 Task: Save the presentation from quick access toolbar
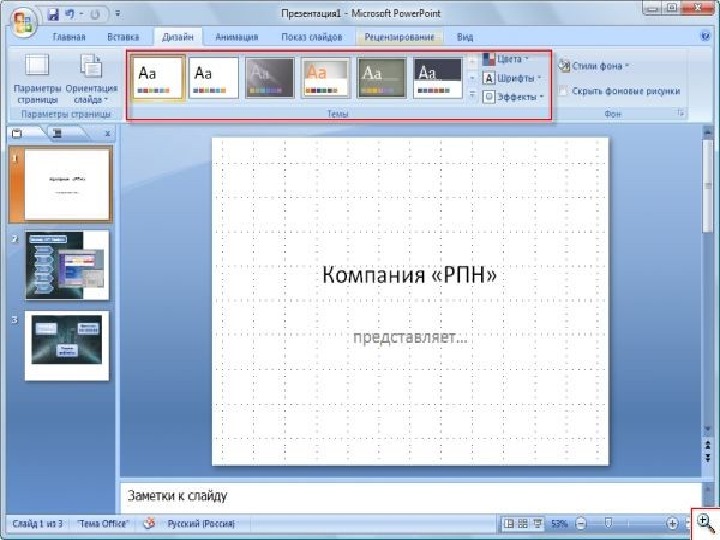click(53, 14)
